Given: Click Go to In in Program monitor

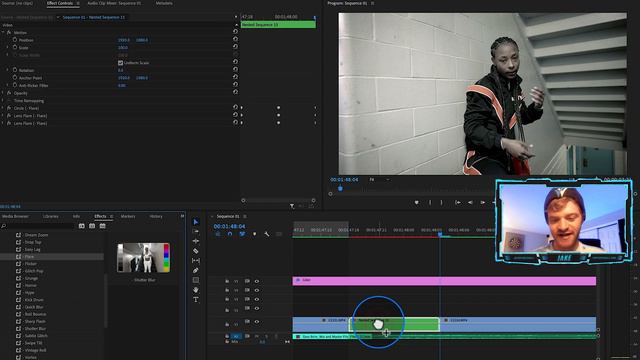Looking at the screenshot, I should 458,202.
